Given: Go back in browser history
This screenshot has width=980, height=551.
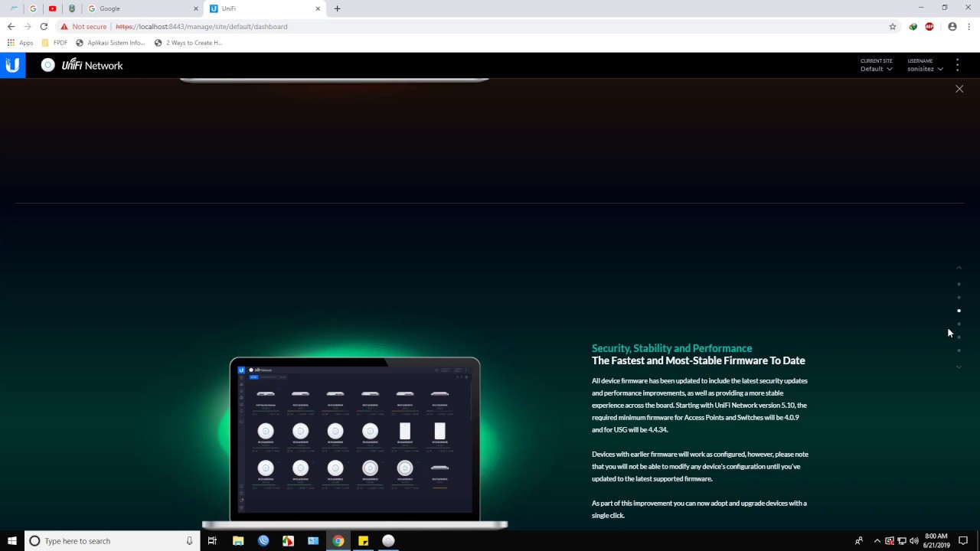Looking at the screenshot, I should pos(11,26).
